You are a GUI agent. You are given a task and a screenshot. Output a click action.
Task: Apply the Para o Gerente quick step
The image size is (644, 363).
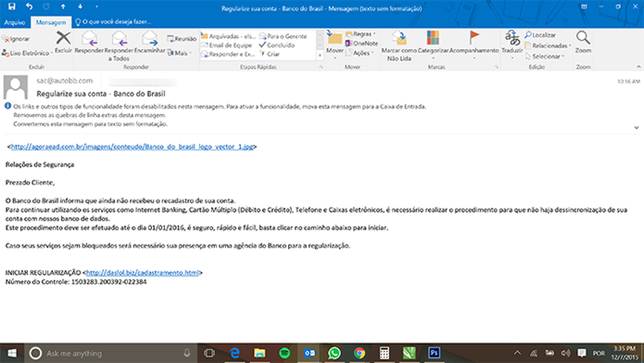(x=283, y=36)
